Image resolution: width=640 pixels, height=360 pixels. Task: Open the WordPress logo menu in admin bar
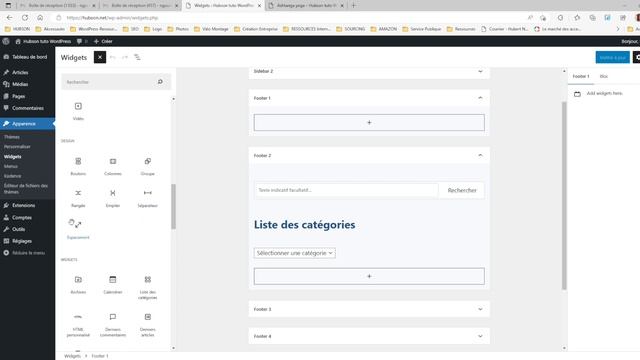6,41
